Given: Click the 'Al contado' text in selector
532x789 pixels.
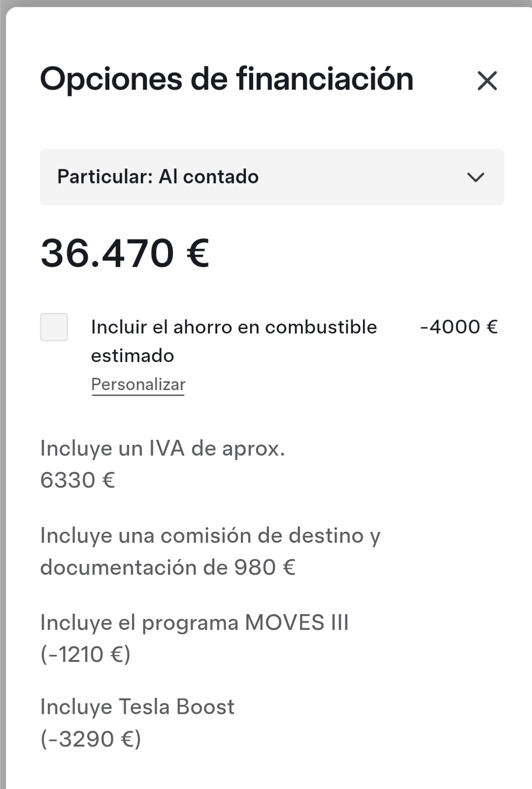Looking at the screenshot, I should click(x=208, y=177).
